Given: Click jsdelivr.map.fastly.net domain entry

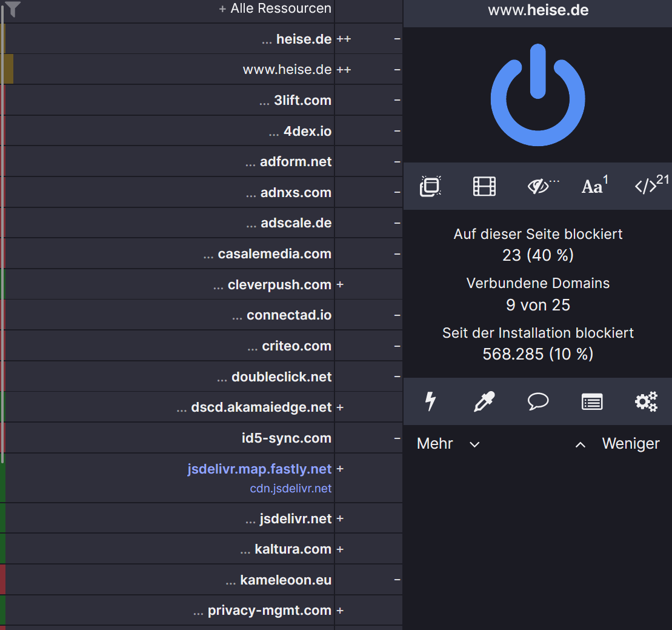Looking at the screenshot, I should pyautogui.click(x=259, y=469).
